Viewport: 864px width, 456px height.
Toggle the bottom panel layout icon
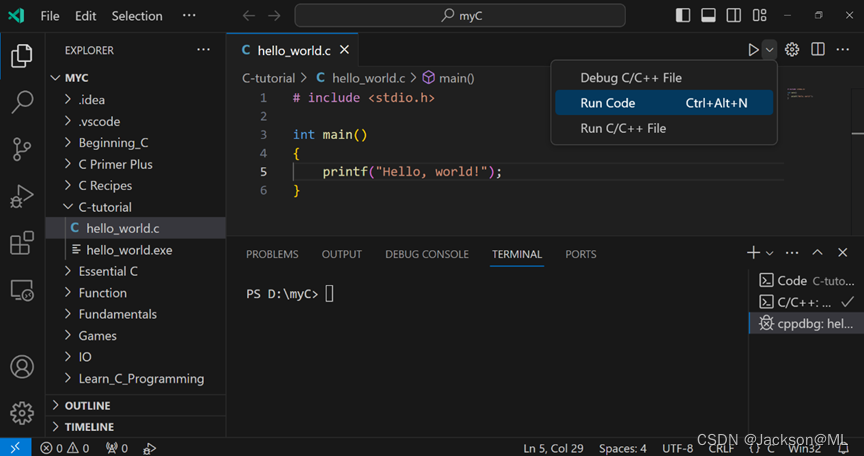[708, 15]
